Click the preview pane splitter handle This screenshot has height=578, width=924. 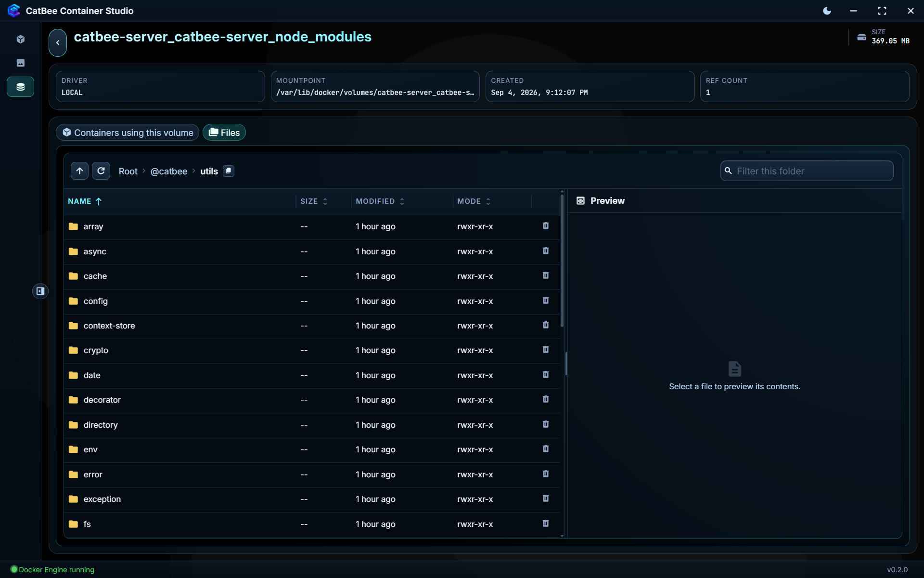point(566,364)
